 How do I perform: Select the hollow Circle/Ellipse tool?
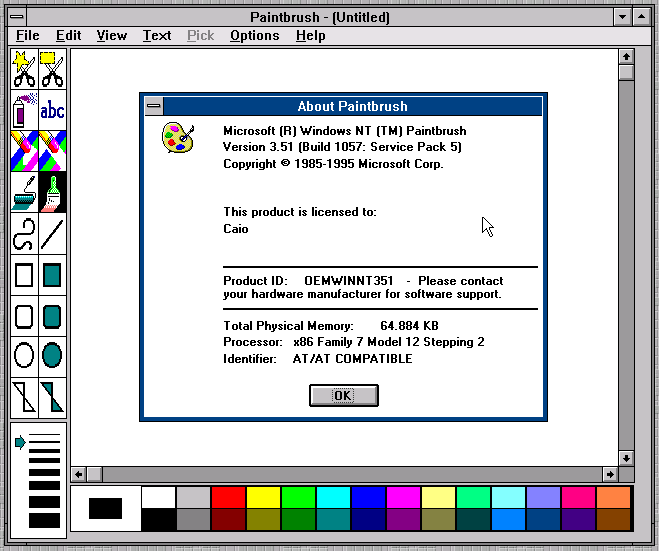24,356
